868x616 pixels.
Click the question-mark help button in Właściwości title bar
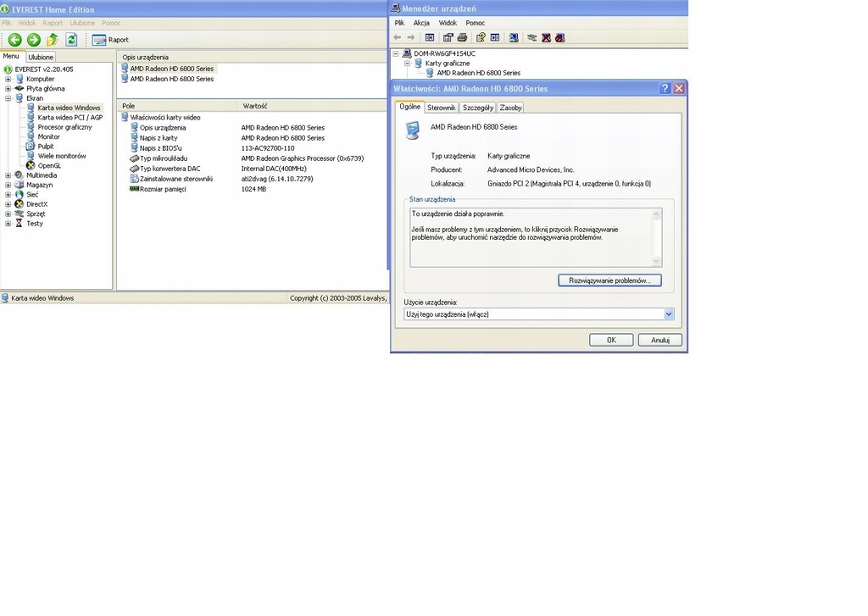point(665,89)
